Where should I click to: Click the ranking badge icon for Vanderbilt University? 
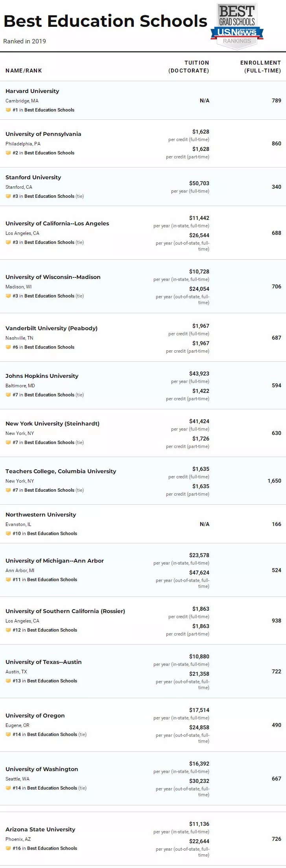(x=8, y=347)
